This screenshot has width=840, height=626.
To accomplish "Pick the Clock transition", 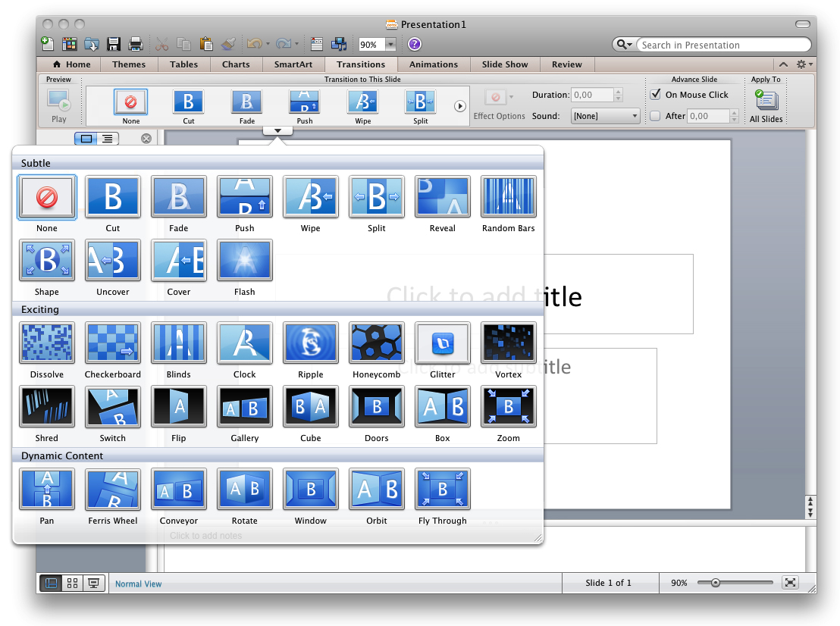I will click(244, 343).
